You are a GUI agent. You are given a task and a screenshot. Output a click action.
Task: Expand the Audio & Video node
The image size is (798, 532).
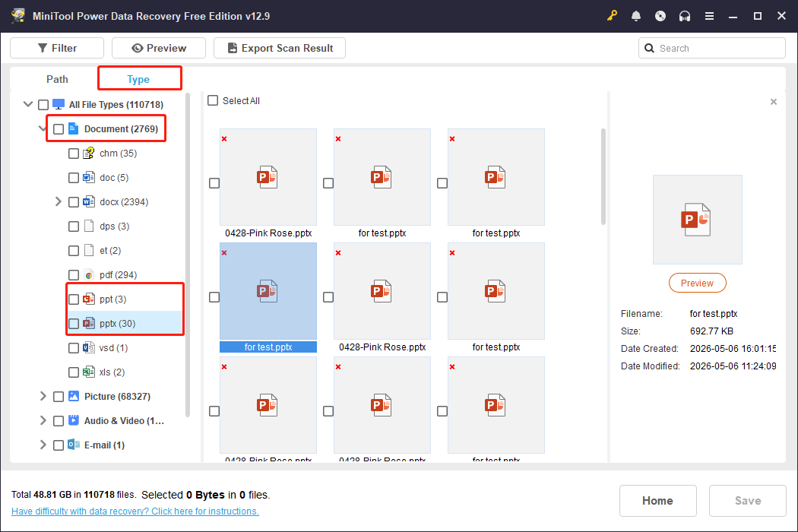coord(43,420)
